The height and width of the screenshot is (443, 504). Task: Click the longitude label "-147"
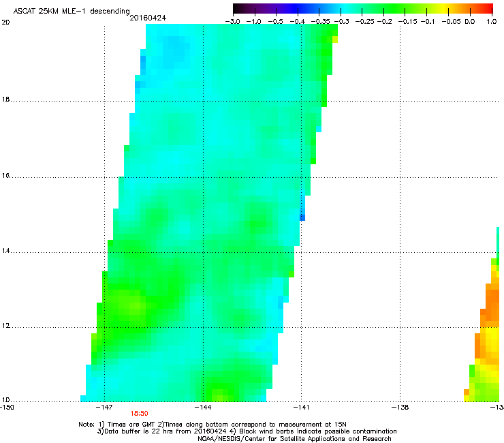[x=104, y=408]
